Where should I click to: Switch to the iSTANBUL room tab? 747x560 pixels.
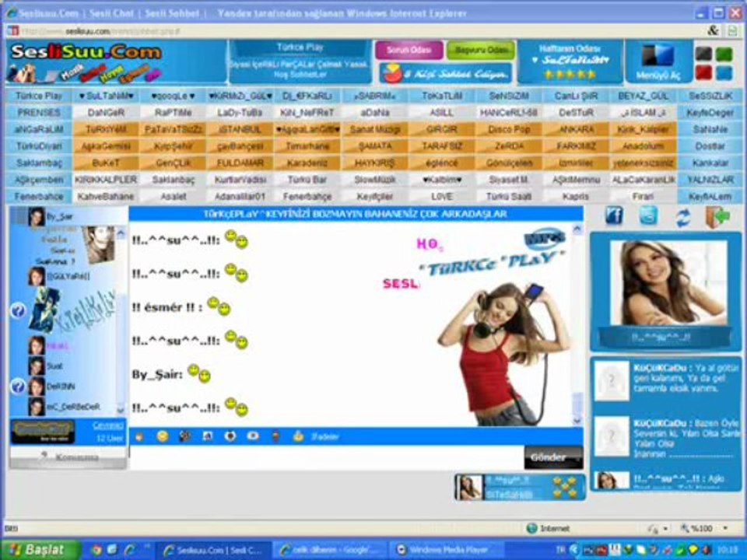[240, 130]
